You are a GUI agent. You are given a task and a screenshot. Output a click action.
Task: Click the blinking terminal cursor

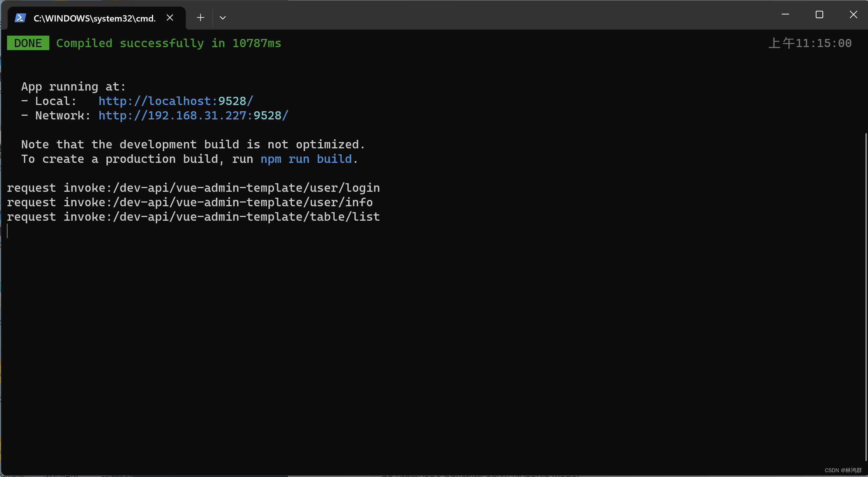(7, 231)
